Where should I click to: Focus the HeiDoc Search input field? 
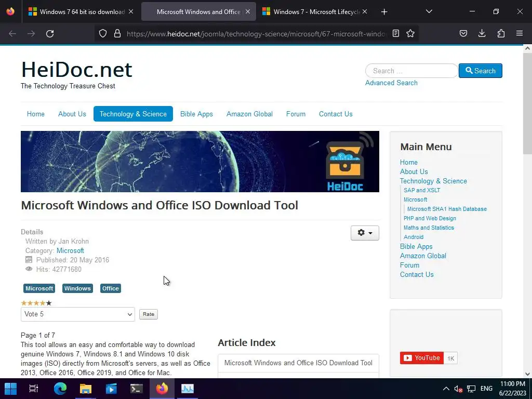[411, 71]
